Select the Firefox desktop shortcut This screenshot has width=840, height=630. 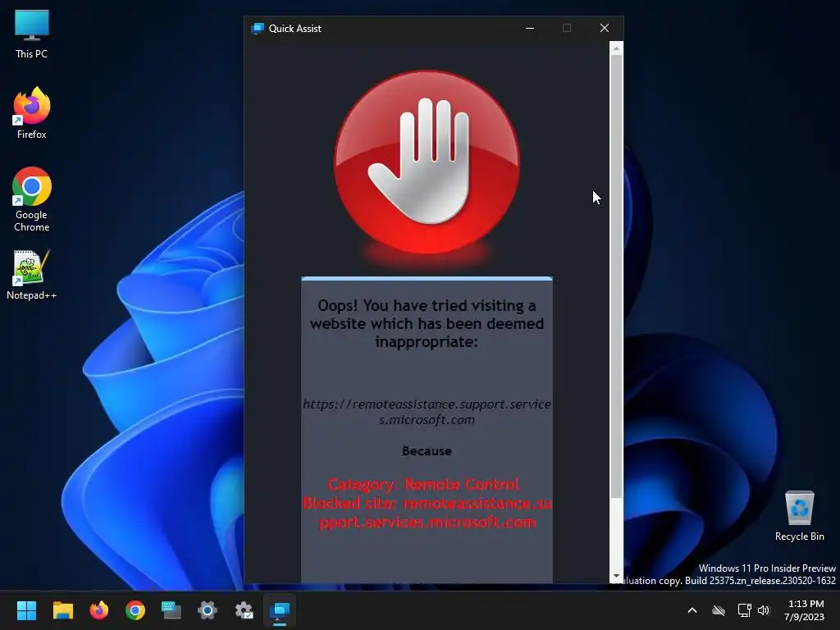click(32, 113)
